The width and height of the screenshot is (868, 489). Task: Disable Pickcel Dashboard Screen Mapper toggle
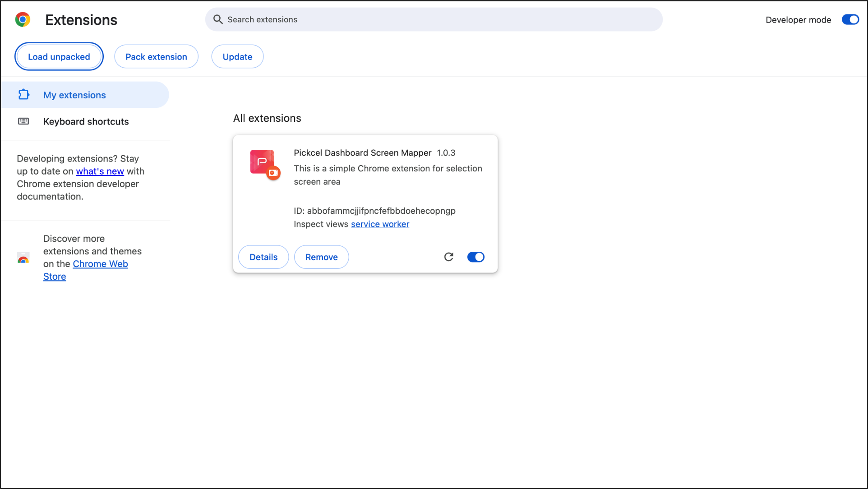click(476, 257)
